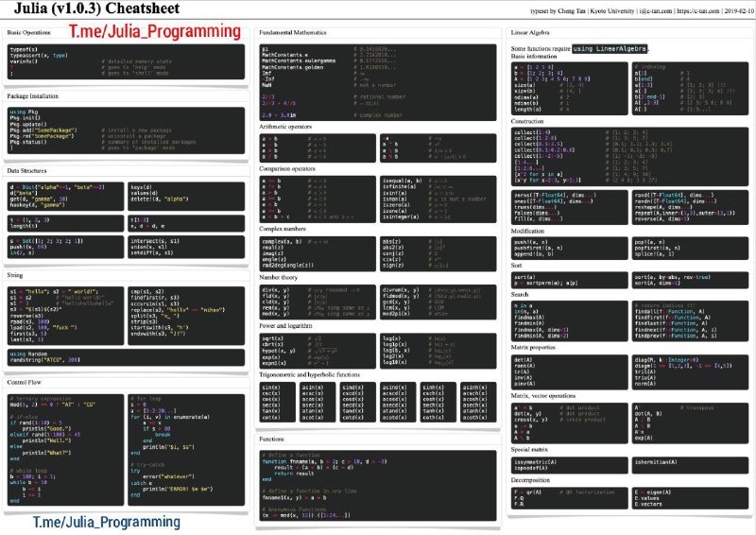Click the "Package Installation" heading

point(32,96)
